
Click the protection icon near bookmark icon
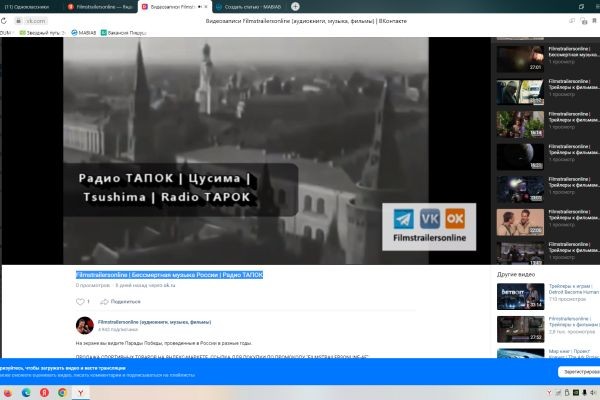(x=584, y=21)
